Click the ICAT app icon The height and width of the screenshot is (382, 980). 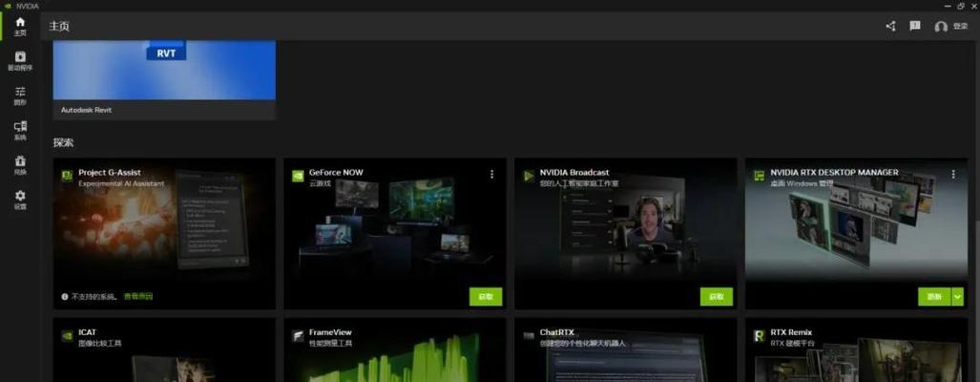click(67, 336)
